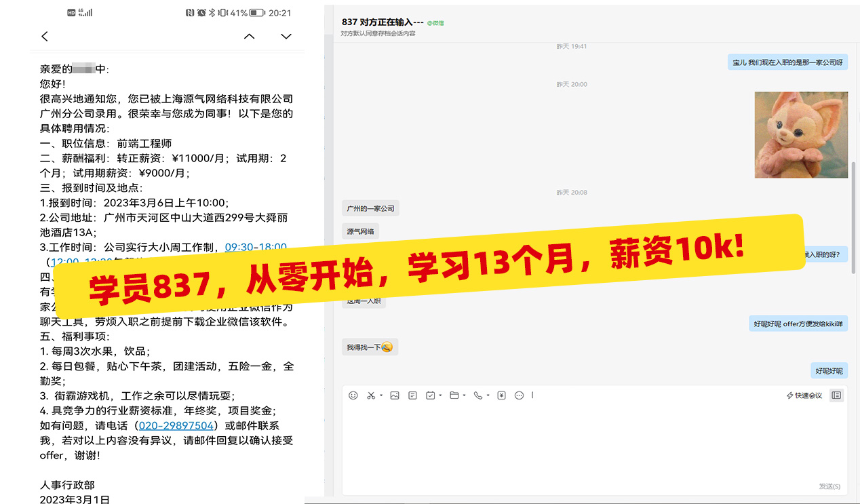The image size is (860, 504).
Task: Click the "2023年3月1日" email date
Action: point(75,499)
